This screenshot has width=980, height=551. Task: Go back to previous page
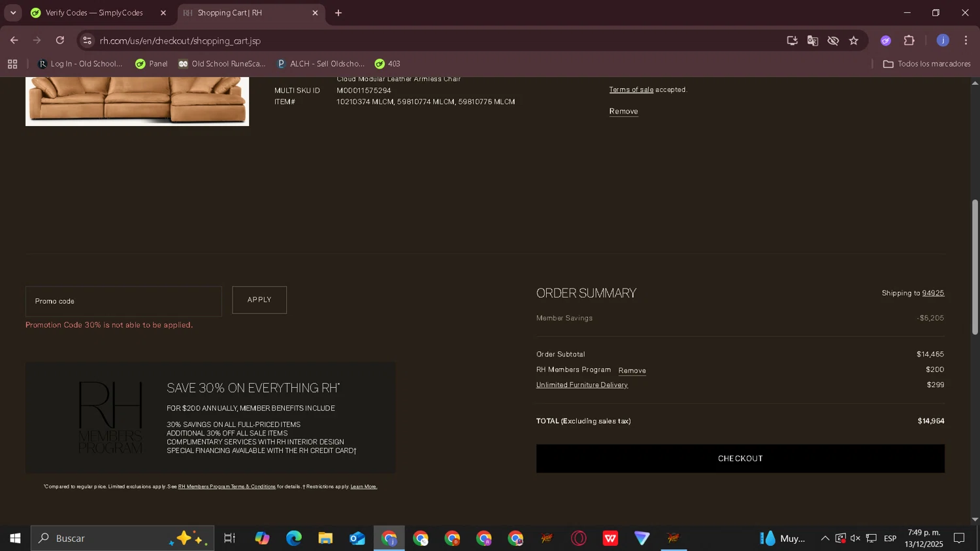[x=14, y=40]
